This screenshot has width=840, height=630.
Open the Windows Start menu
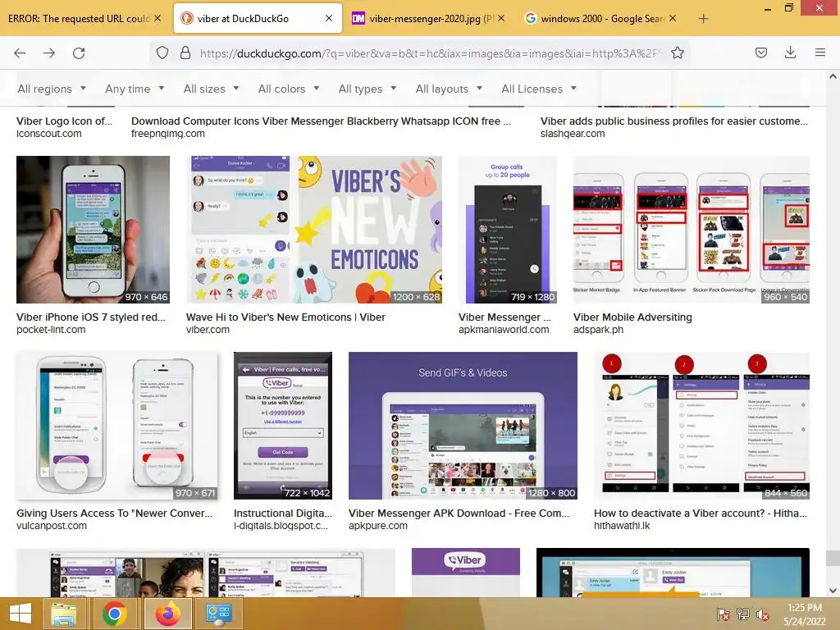(x=21, y=614)
